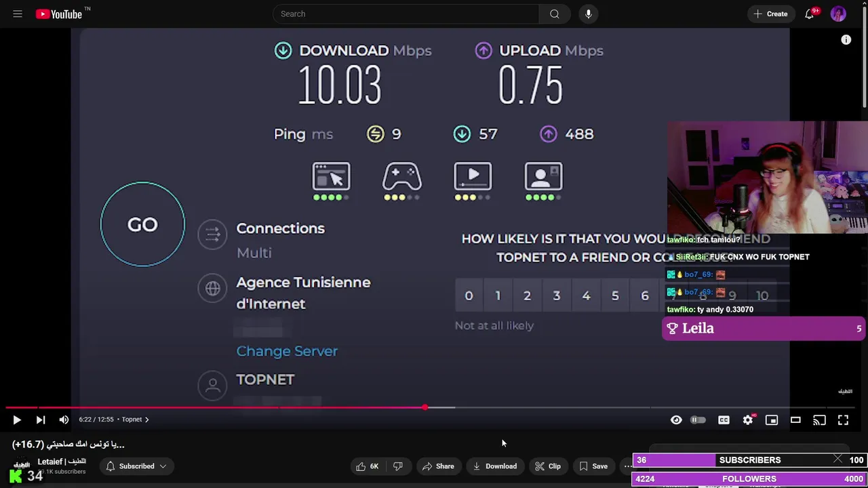The height and width of the screenshot is (488, 868).
Task: Click the video title text
Action: 68,445
